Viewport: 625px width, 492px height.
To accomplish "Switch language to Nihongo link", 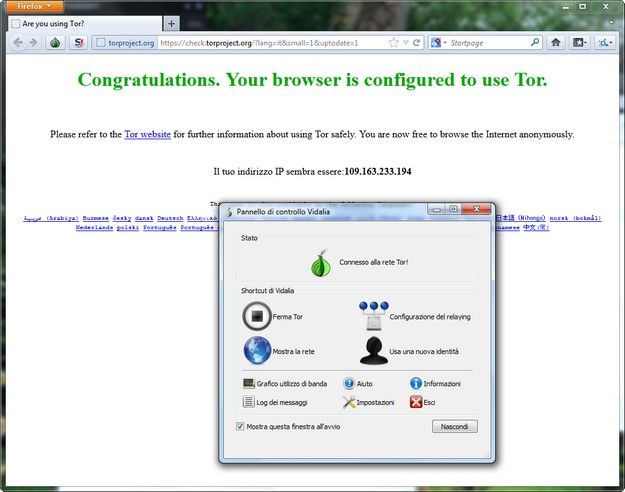I will coord(520,218).
